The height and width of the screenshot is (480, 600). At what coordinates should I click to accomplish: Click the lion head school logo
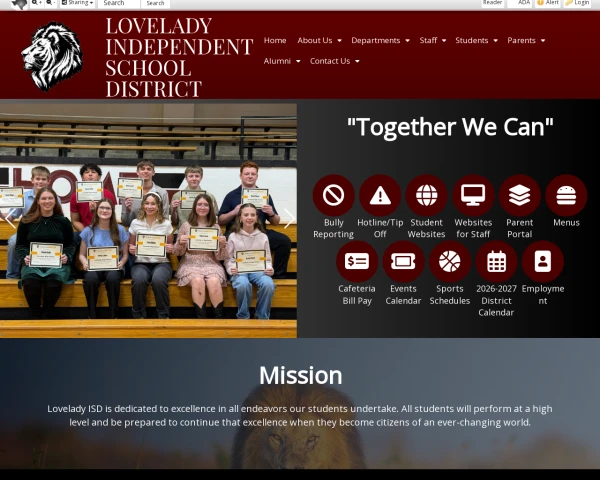pos(52,56)
